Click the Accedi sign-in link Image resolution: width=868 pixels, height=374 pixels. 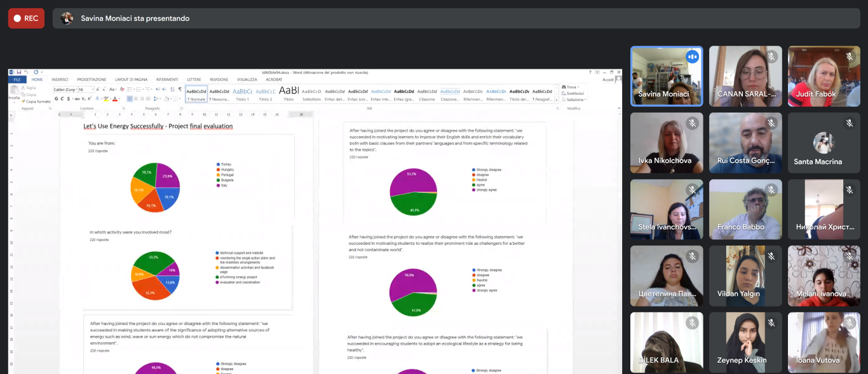(x=608, y=80)
